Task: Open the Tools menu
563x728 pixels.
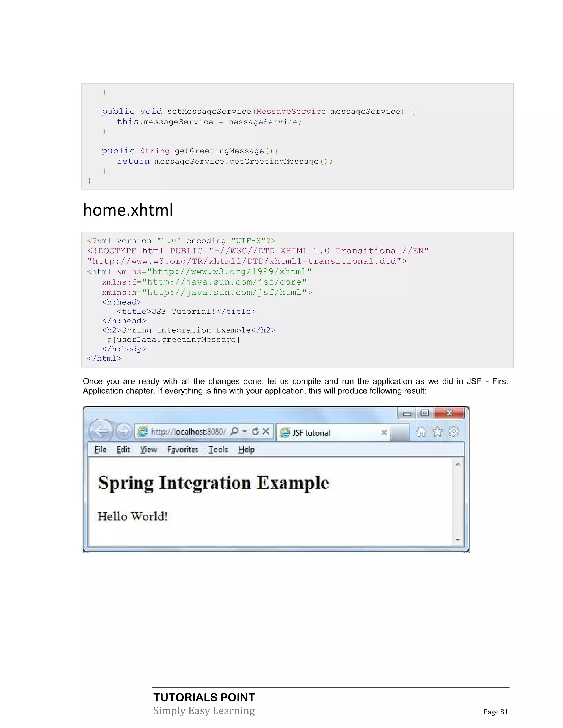Action: tap(218, 450)
